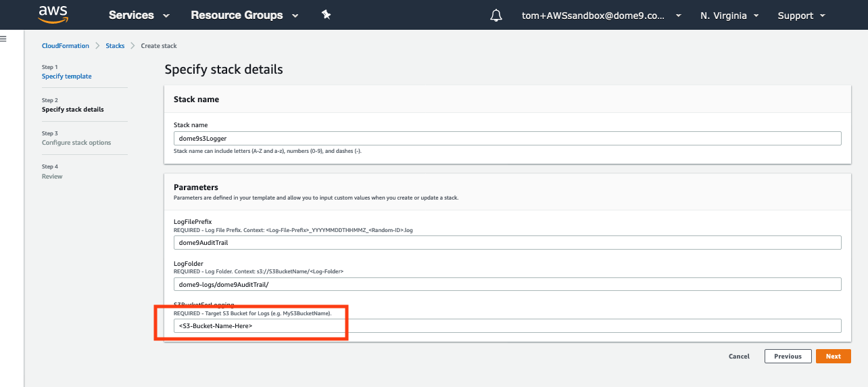868x387 pixels.
Task: Open Step 1 Specify template link
Action: pyautogui.click(x=67, y=76)
